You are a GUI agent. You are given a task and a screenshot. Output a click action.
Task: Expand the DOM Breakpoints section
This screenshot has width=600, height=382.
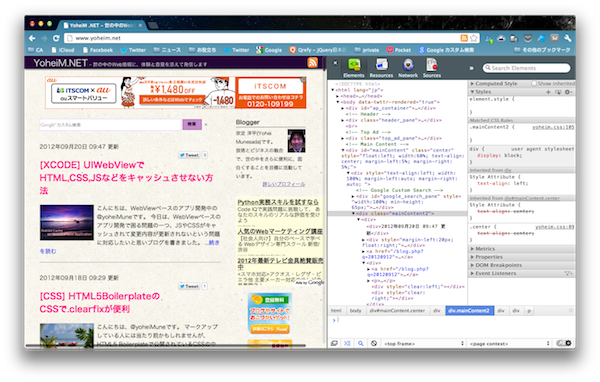pos(496,265)
